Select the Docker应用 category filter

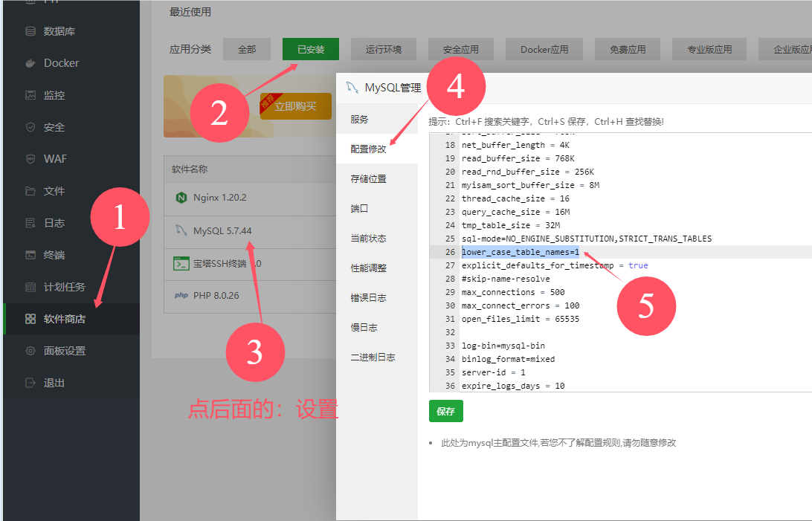[x=544, y=49]
